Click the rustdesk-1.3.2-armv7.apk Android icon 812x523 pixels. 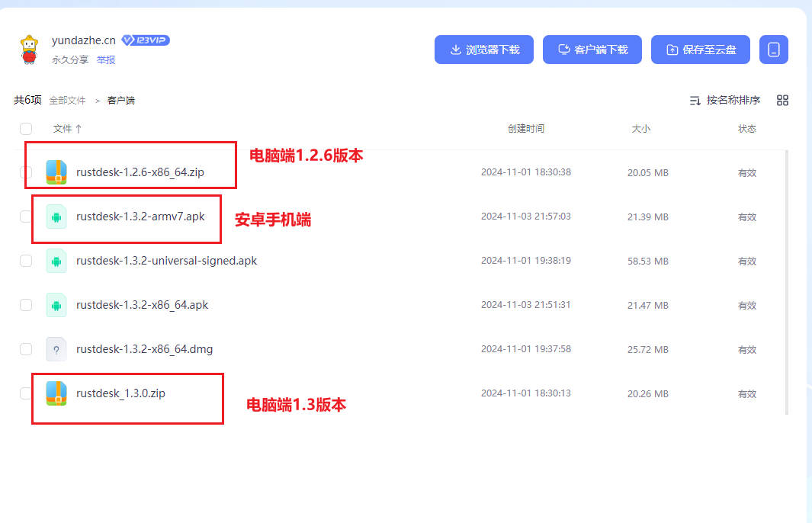[56, 217]
